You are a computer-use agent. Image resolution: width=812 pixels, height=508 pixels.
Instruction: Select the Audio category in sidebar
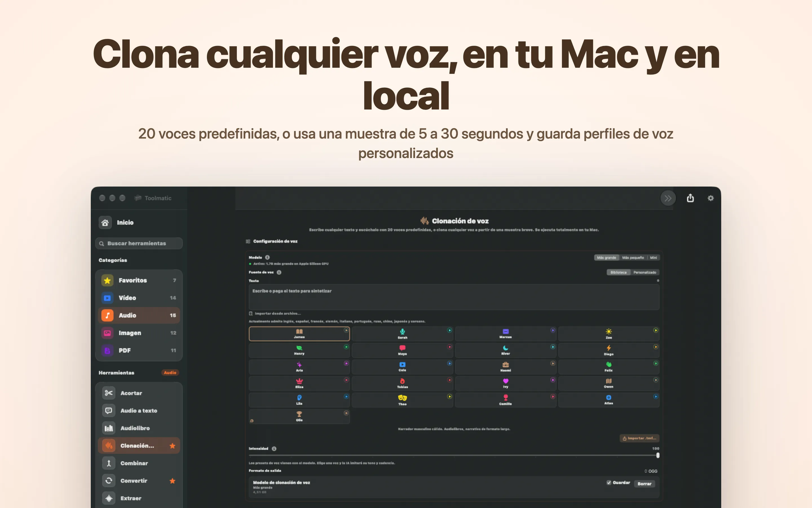pos(139,315)
